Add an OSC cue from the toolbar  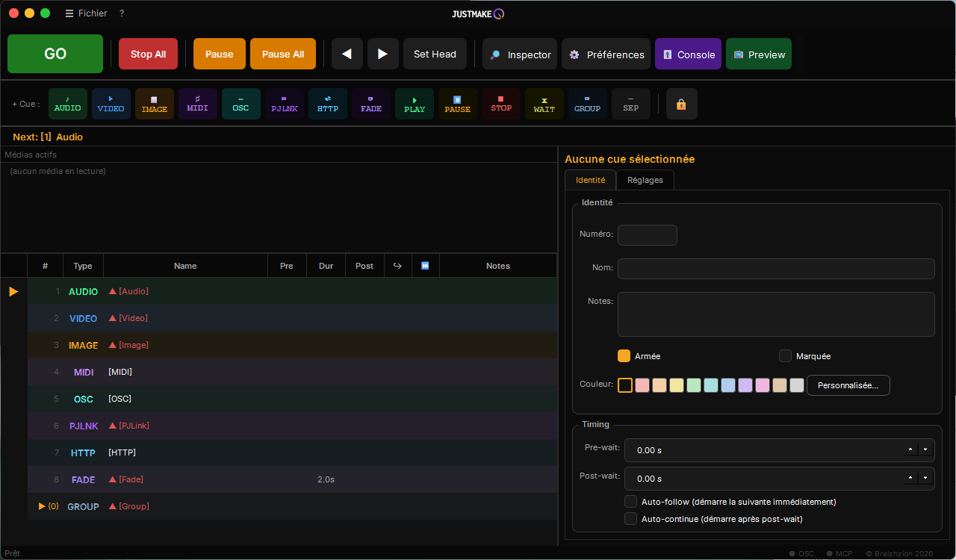pos(241,104)
